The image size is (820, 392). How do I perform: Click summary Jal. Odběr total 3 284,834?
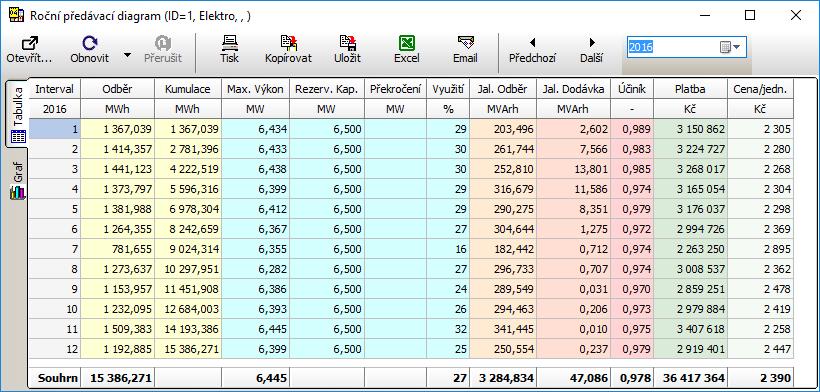pos(503,377)
